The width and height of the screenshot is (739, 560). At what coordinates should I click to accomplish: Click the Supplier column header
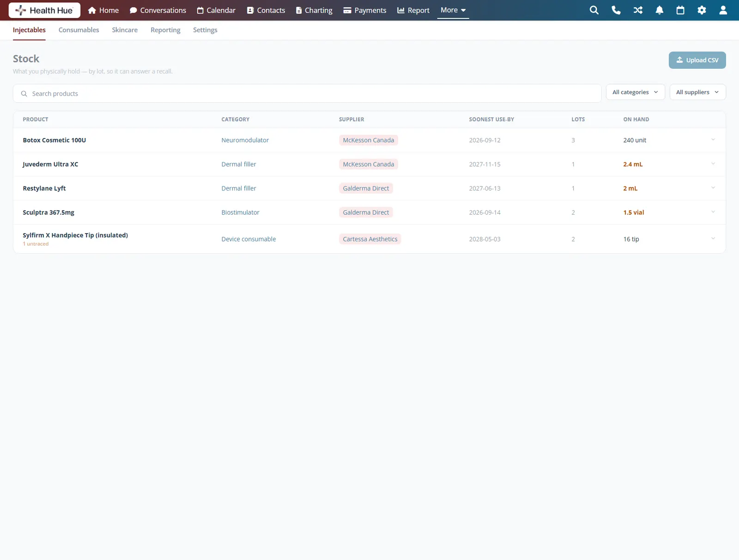point(351,119)
